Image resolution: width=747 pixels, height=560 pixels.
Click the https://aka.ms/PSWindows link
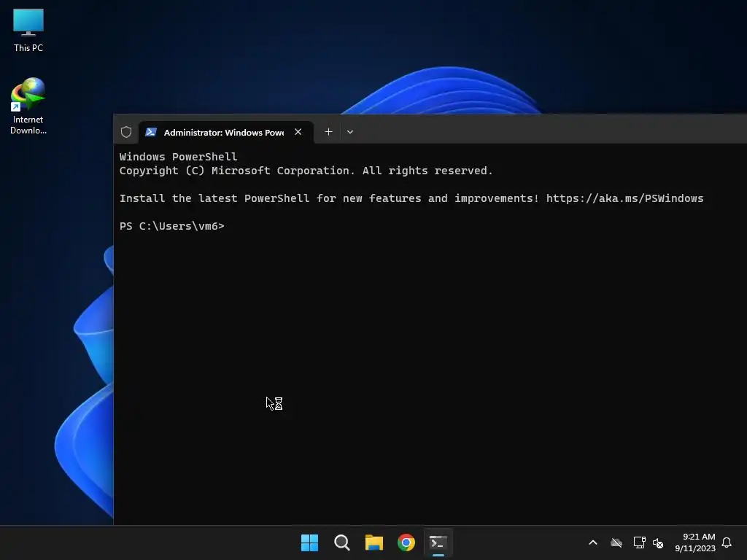click(624, 198)
